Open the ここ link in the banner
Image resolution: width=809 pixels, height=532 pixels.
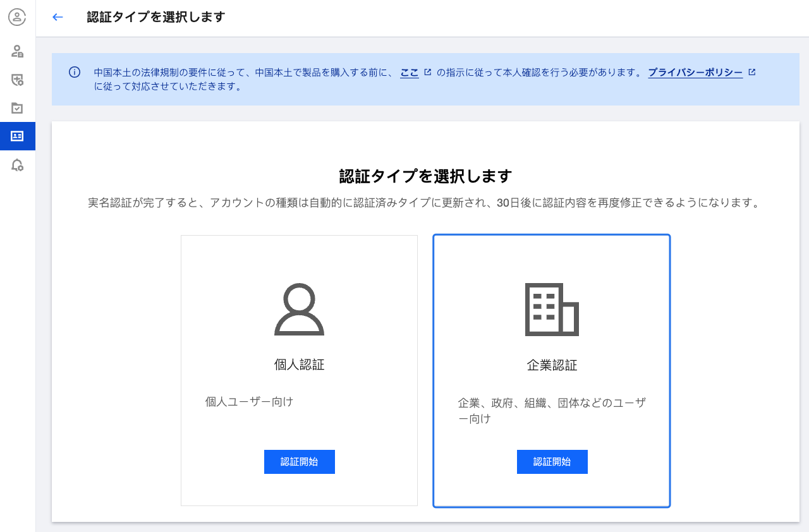tap(410, 73)
